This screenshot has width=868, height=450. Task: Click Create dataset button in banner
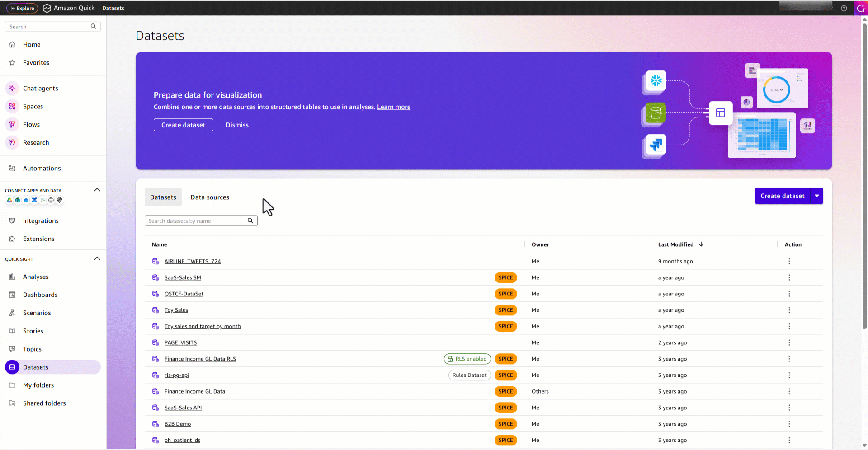coord(184,125)
